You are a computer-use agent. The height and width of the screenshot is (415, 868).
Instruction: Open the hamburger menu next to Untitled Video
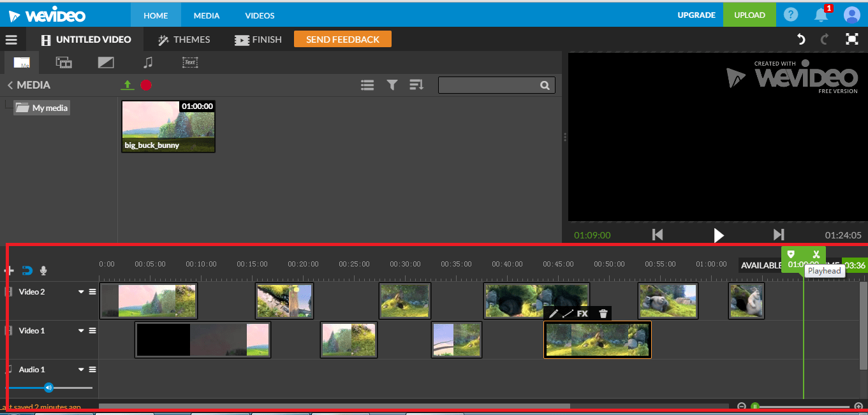[x=11, y=39]
